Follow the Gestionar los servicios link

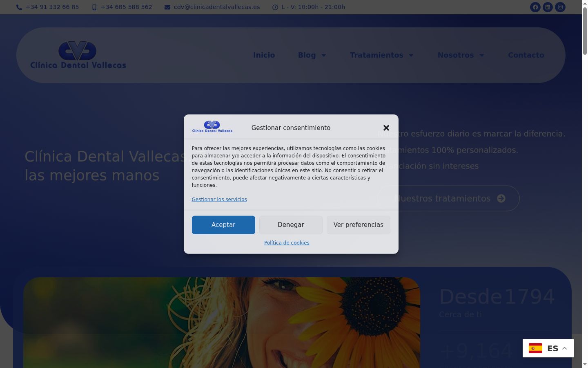[x=219, y=200]
